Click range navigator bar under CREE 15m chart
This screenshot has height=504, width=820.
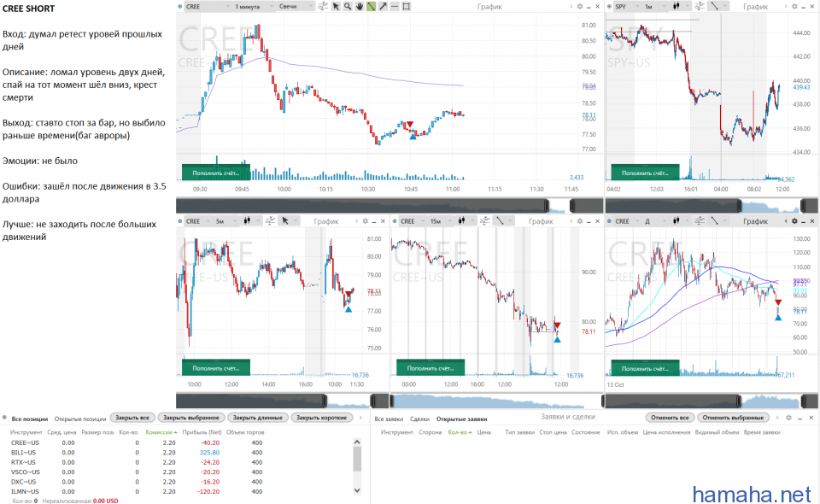pos(496,401)
